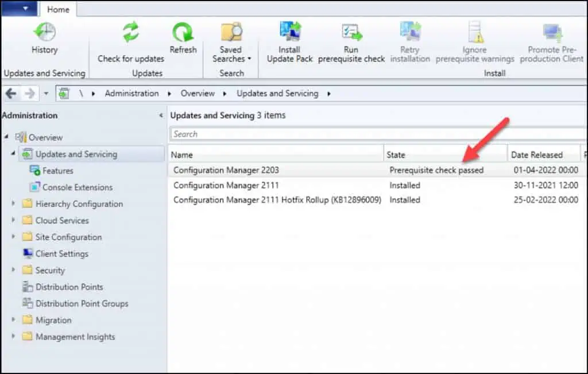Open the navigation history dropdown arrow

pos(46,94)
